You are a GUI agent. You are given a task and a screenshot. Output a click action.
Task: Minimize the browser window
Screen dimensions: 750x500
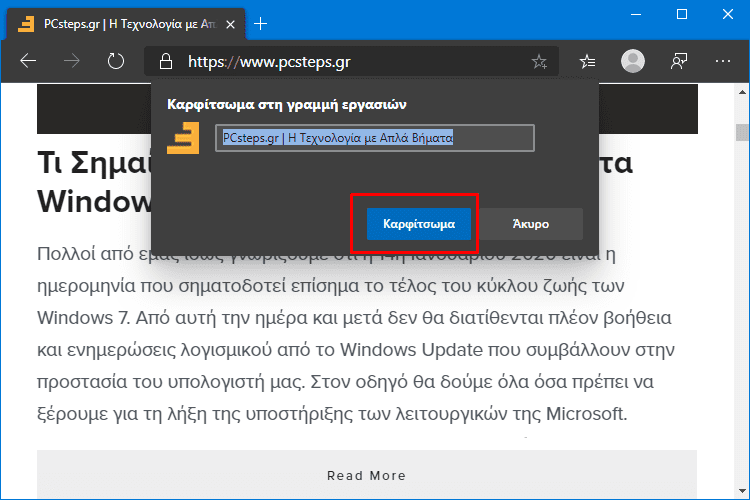pos(636,14)
